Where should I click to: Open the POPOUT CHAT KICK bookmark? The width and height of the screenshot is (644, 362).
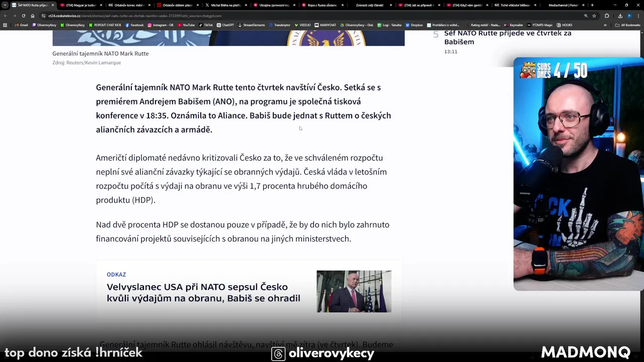point(105,25)
